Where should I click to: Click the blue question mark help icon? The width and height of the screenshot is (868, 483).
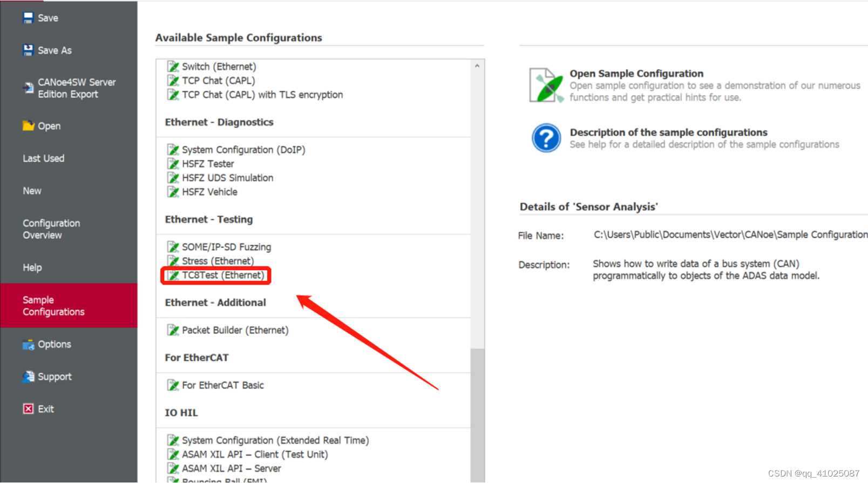(546, 138)
